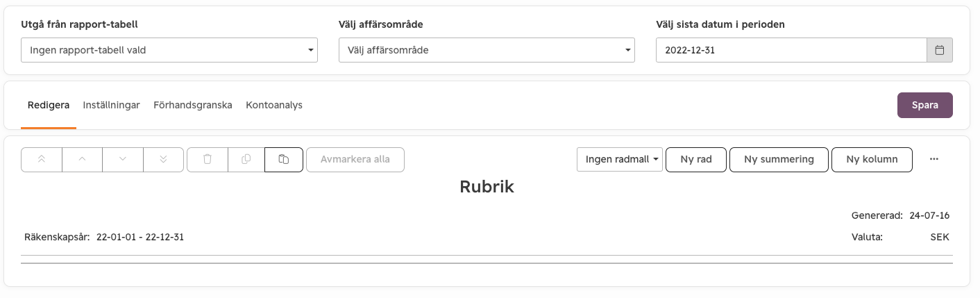Move row to bottom with double-down arrow
980x298 pixels.
[163, 159]
